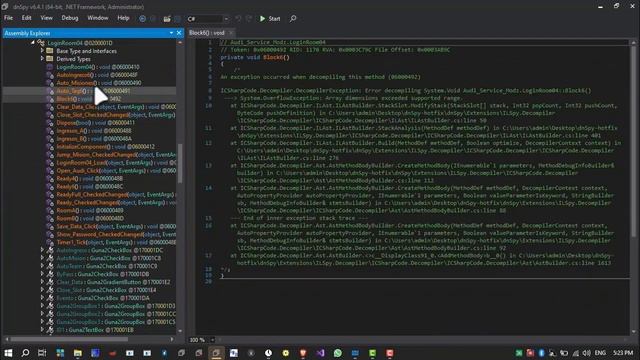The height and width of the screenshot is (360, 640).
Task: Expand the Clear_Data Guna2GradientButton node
Action: 42,282
